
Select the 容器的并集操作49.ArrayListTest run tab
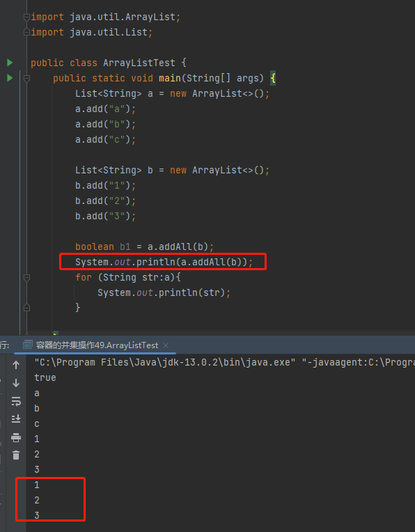(x=96, y=345)
